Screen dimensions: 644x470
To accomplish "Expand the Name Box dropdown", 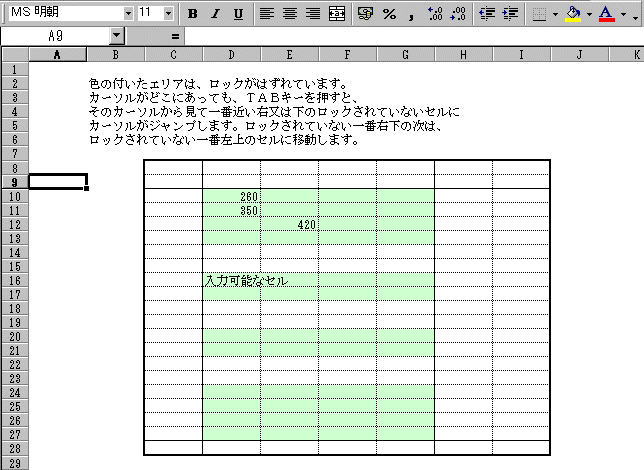I will [117, 35].
